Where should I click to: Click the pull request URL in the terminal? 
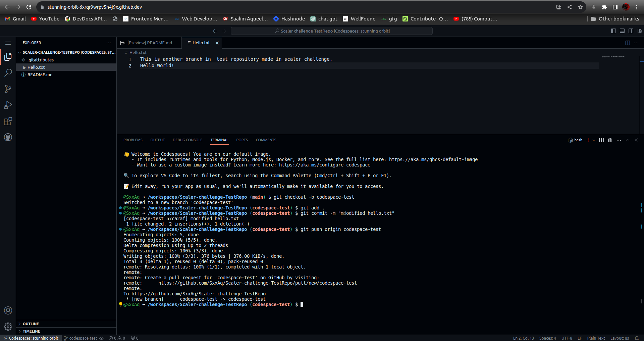[258, 283]
